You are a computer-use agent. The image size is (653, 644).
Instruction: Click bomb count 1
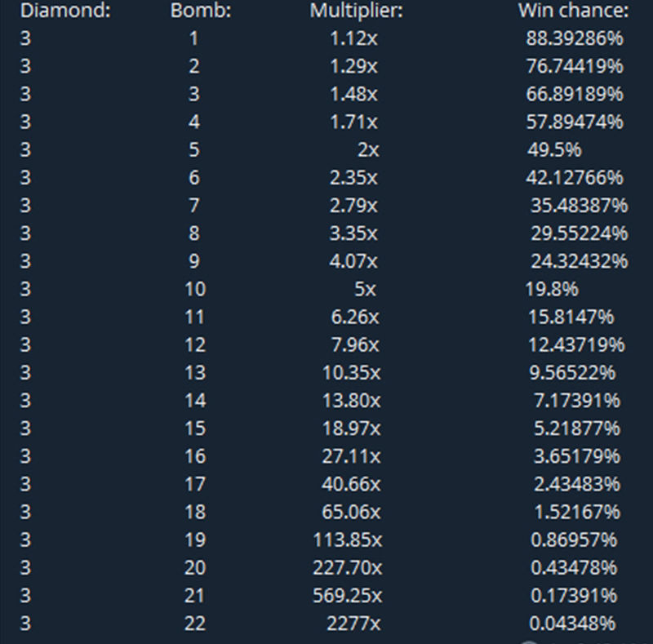193,38
